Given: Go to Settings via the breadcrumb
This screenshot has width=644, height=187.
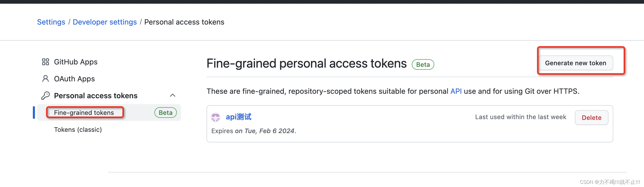Looking at the screenshot, I should coord(51,22).
